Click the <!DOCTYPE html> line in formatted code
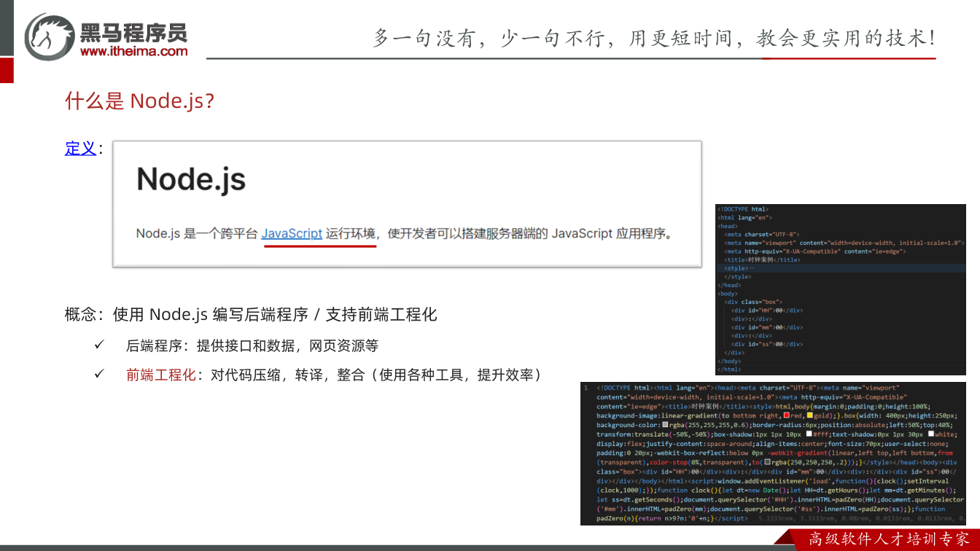 pyautogui.click(x=743, y=209)
